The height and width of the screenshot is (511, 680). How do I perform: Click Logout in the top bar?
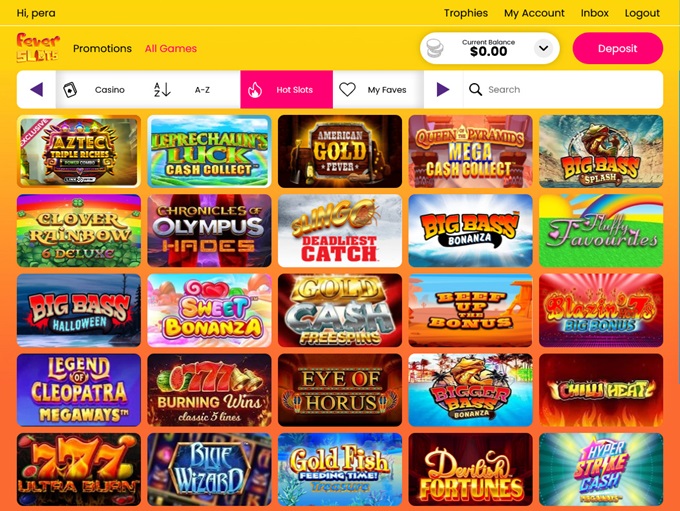642,13
